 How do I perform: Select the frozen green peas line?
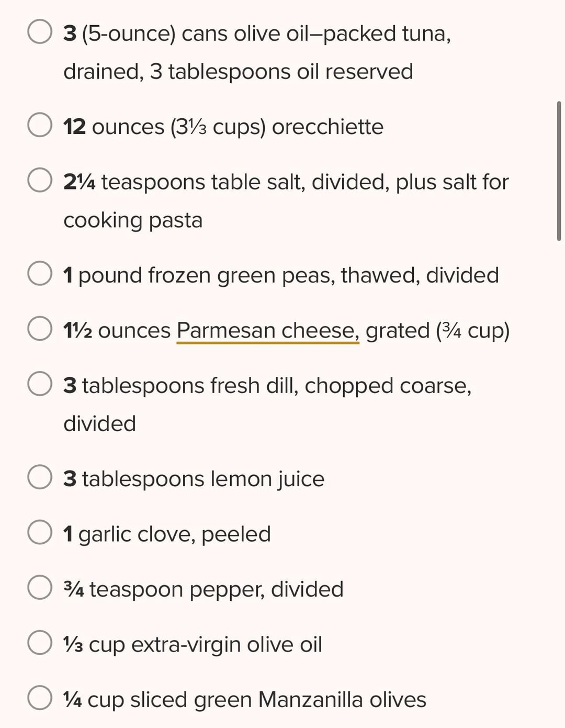(x=281, y=275)
